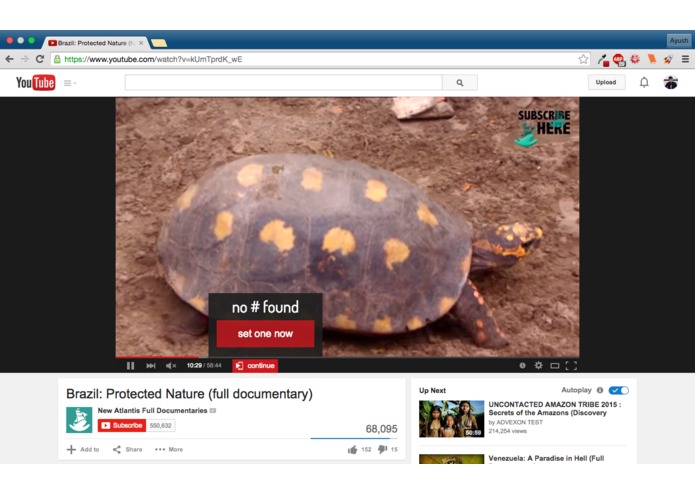Open video settings gear
695x494 pixels.
pos(539,366)
